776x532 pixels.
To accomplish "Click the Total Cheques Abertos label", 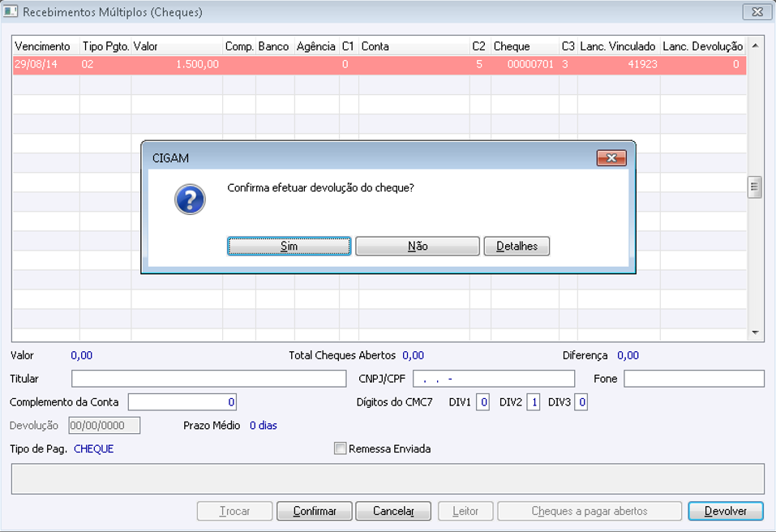I will point(342,355).
